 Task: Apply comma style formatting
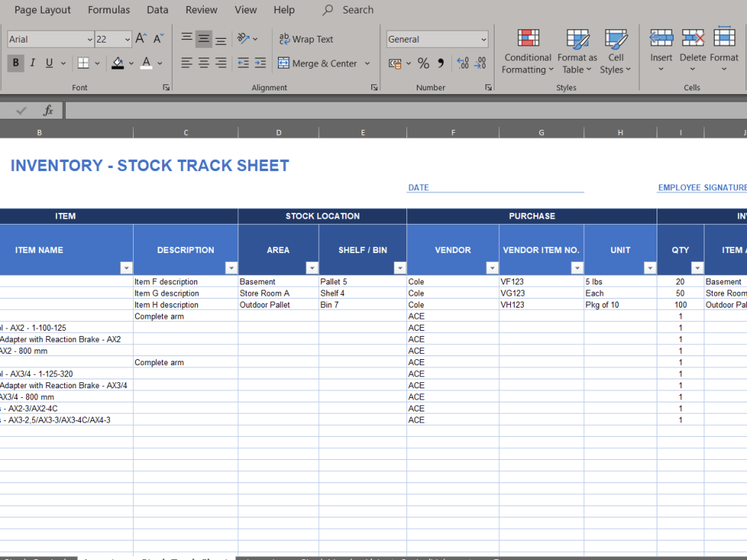(441, 63)
